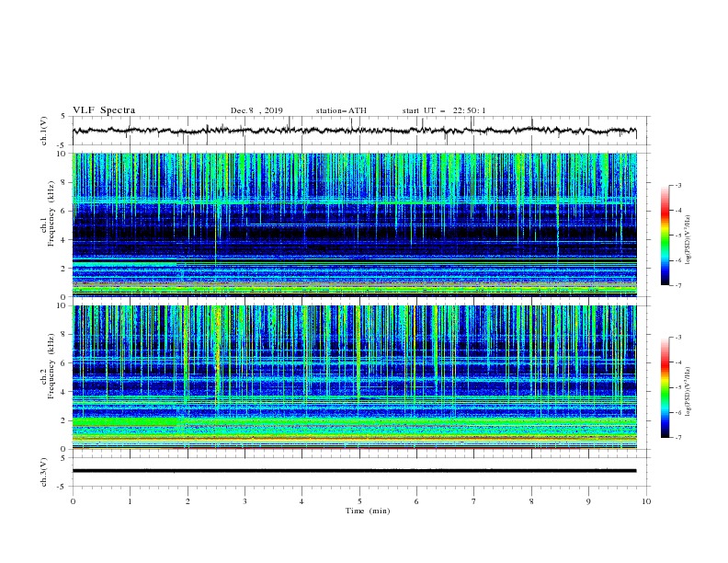The width and height of the screenshot is (728, 563).
Task: Click the 'ch.3(V)' waveform axis label
Action: click(x=44, y=472)
